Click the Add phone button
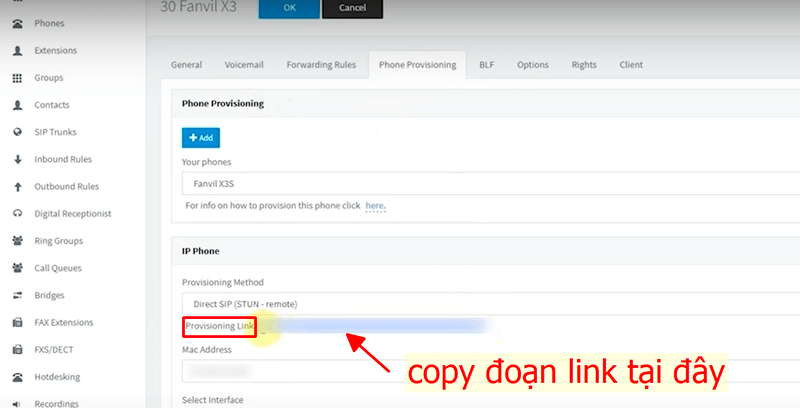Screen dimensions: 800x408 click(x=201, y=138)
